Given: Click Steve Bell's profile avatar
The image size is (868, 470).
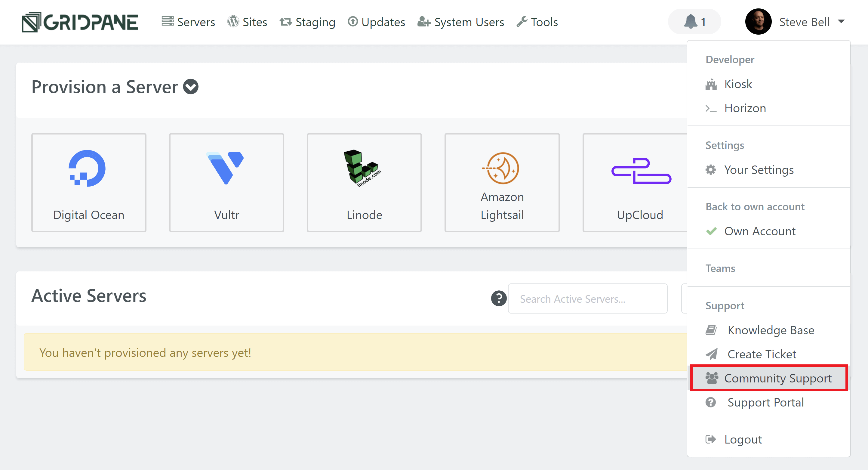Looking at the screenshot, I should [x=758, y=22].
